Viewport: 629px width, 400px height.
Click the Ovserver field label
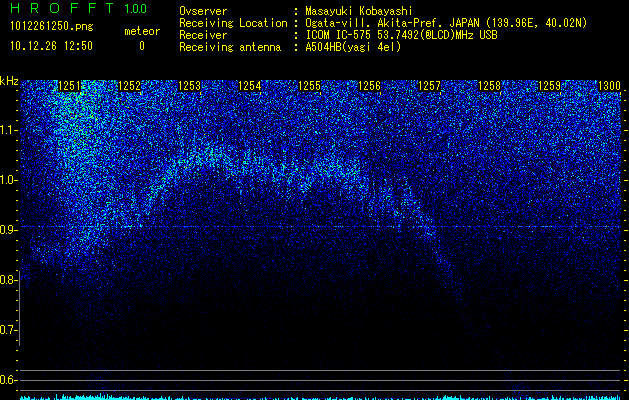pos(203,11)
